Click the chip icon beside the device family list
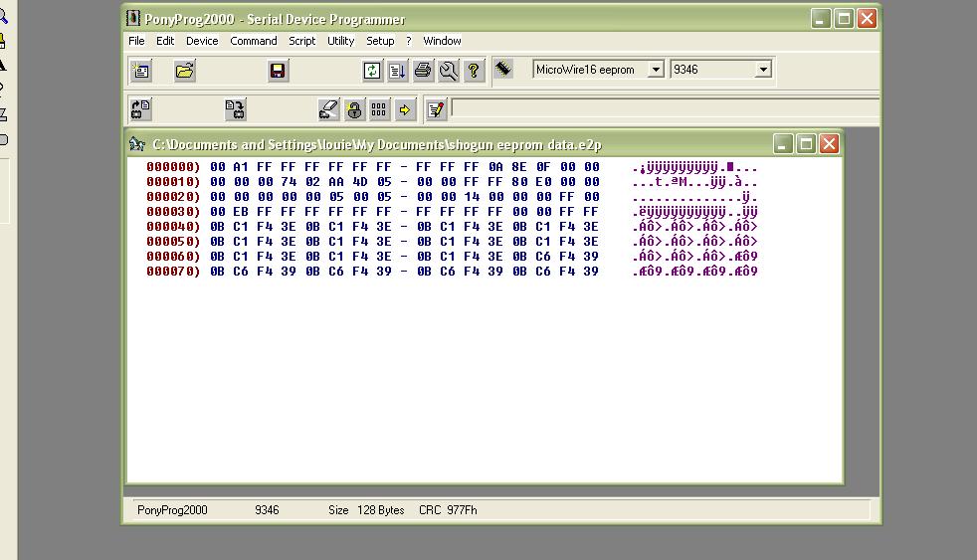 pos(503,69)
